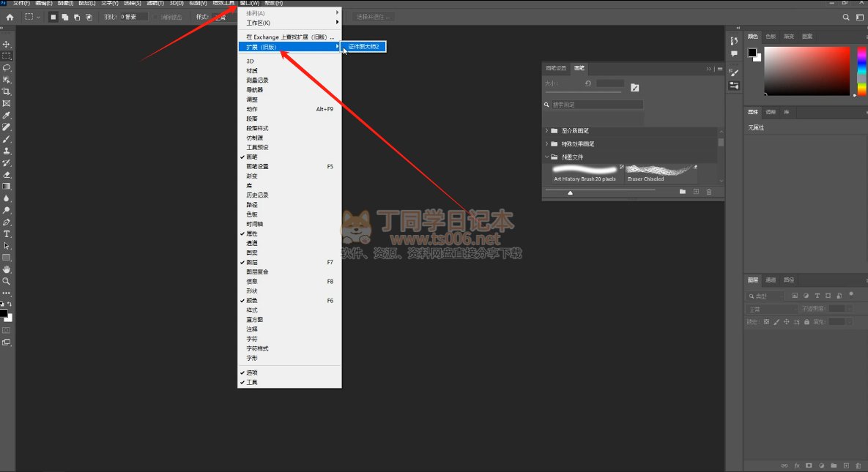
Task: Click the pixel layer filter icon
Action: coord(795,296)
